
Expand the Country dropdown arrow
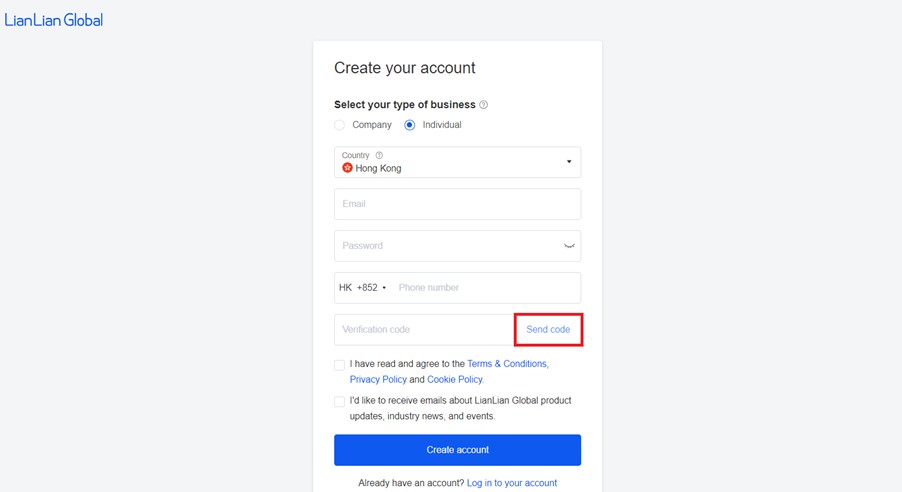point(569,162)
